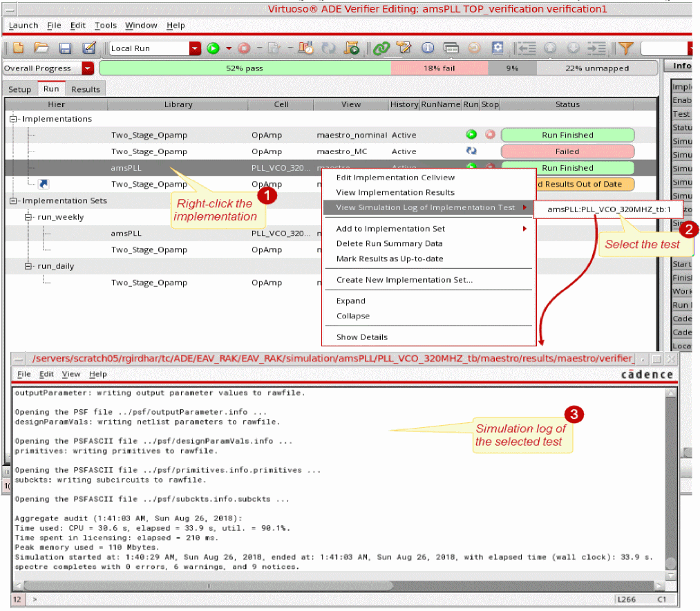700x611 pixels.
Task: Run the Two_Stage_Opamp maestro_nominal implementation
Action: [x=471, y=135]
